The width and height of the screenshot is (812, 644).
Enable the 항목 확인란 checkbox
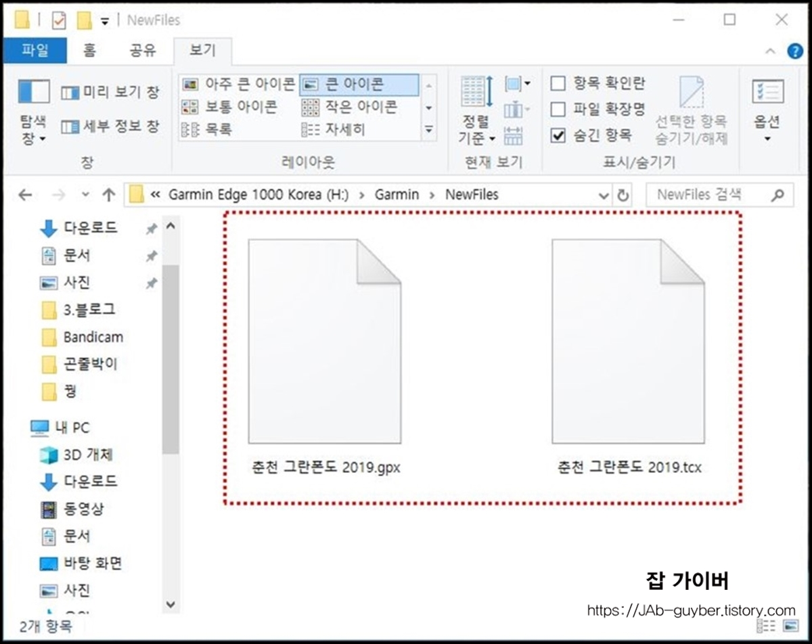(x=558, y=83)
